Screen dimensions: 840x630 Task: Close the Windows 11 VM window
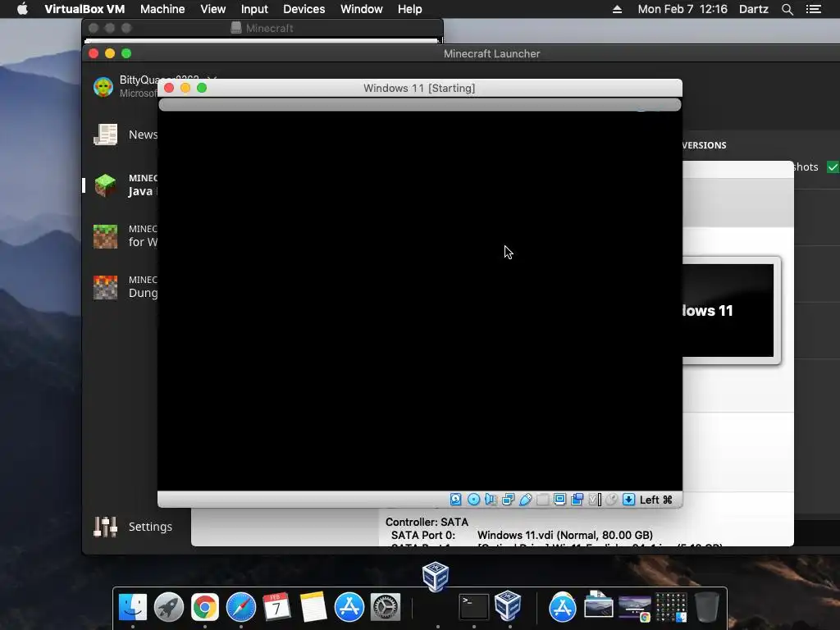coord(169,88)
